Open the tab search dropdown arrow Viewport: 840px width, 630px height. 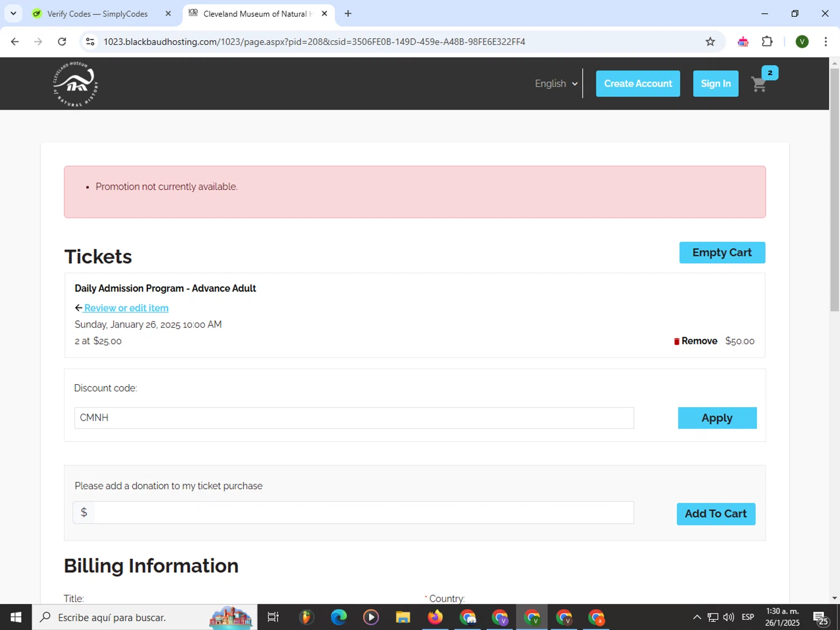(13, 13)
